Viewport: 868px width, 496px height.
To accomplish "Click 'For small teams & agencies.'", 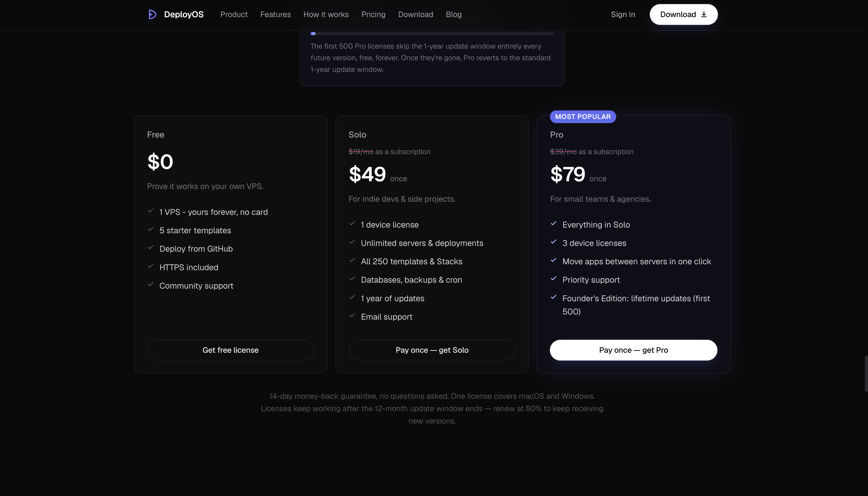I will click(x=600, y=199).
